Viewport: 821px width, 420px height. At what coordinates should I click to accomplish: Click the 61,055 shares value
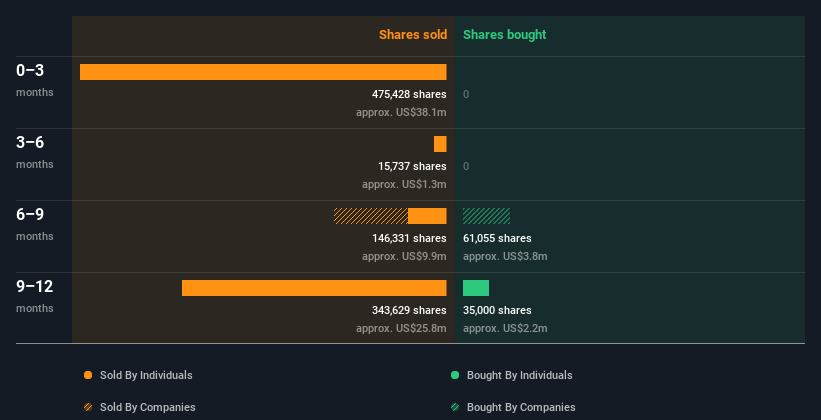tap(497, 238)
